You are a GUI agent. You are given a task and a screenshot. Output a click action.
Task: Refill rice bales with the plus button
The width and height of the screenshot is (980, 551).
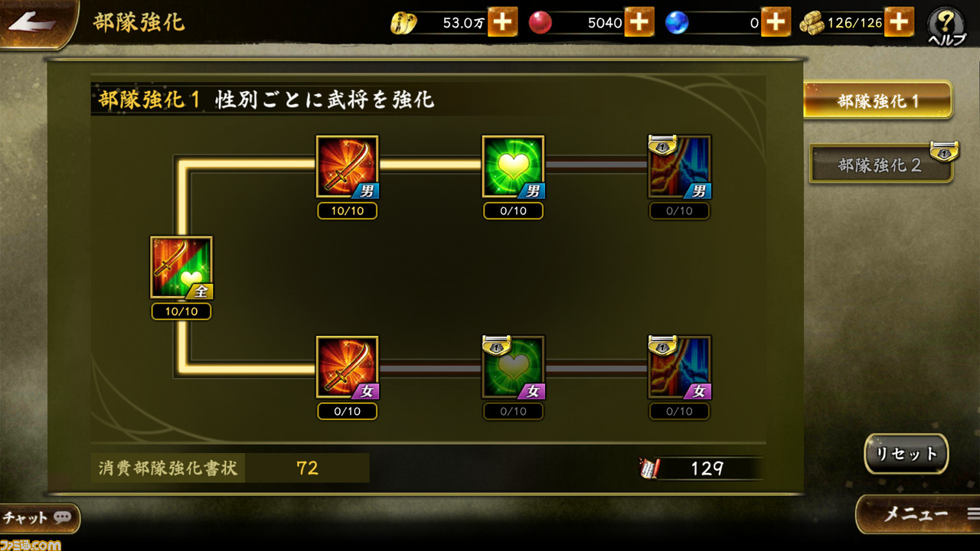[900, 22]
